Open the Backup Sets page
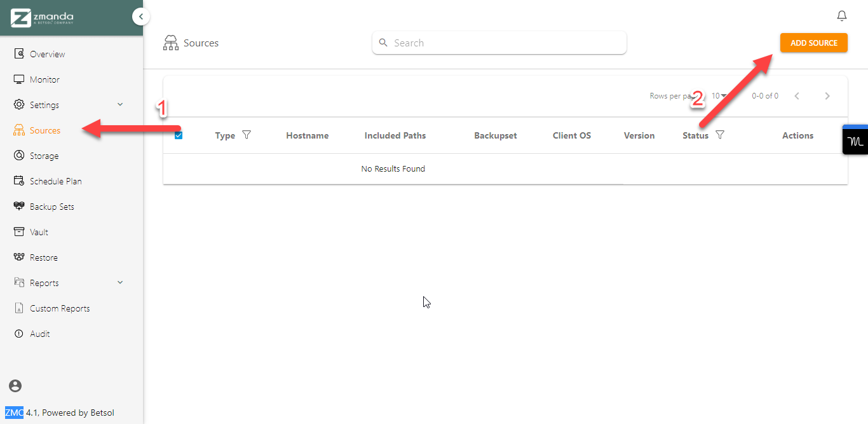 coord(52,207)
